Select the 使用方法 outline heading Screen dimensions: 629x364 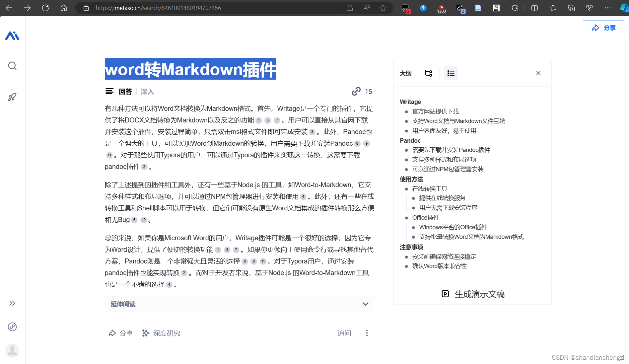click(411, 179)
